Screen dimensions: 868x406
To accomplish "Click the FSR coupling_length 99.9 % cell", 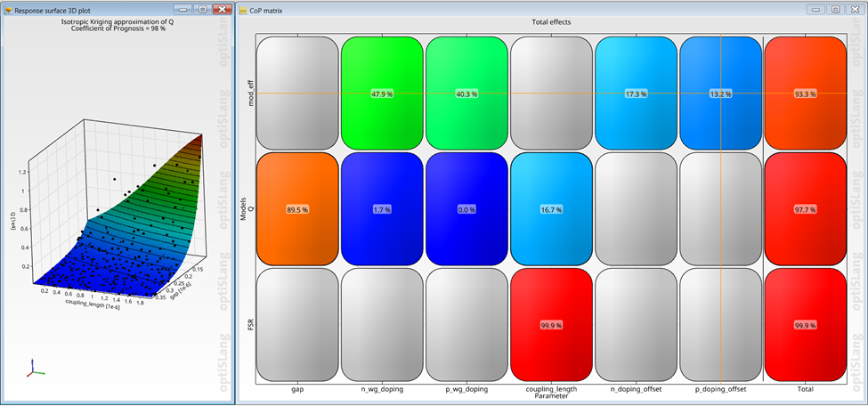I will click(x=551, y=325).
